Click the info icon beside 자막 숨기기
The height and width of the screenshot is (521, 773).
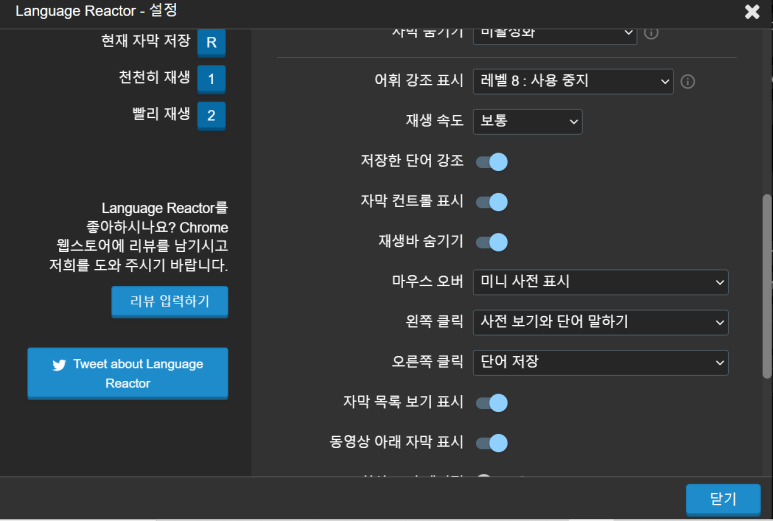(651, 33)
